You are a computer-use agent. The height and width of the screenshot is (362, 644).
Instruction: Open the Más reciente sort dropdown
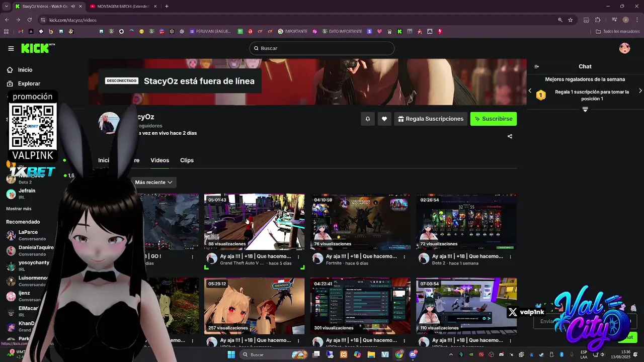(153, 183)
